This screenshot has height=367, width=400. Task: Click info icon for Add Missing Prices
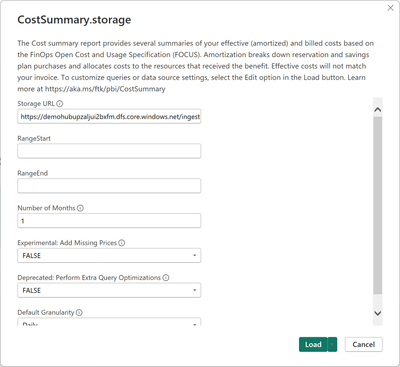coord(122,243)
